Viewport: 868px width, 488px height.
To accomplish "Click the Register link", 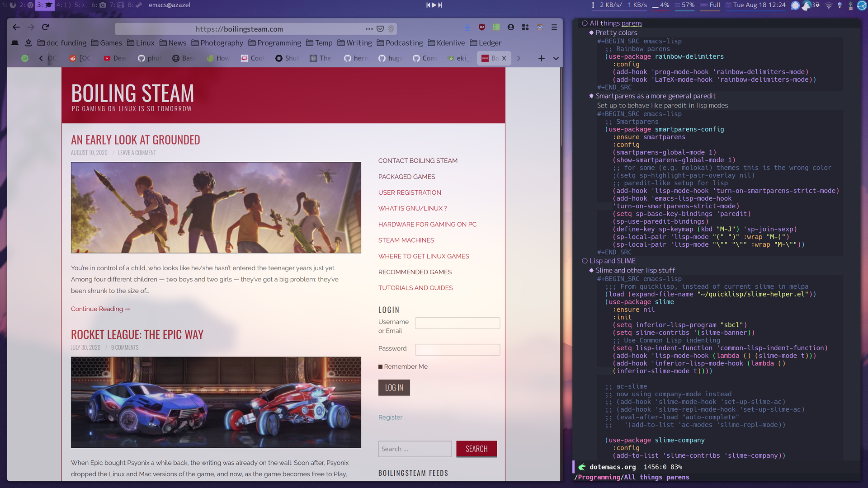I will pos(390,418).
